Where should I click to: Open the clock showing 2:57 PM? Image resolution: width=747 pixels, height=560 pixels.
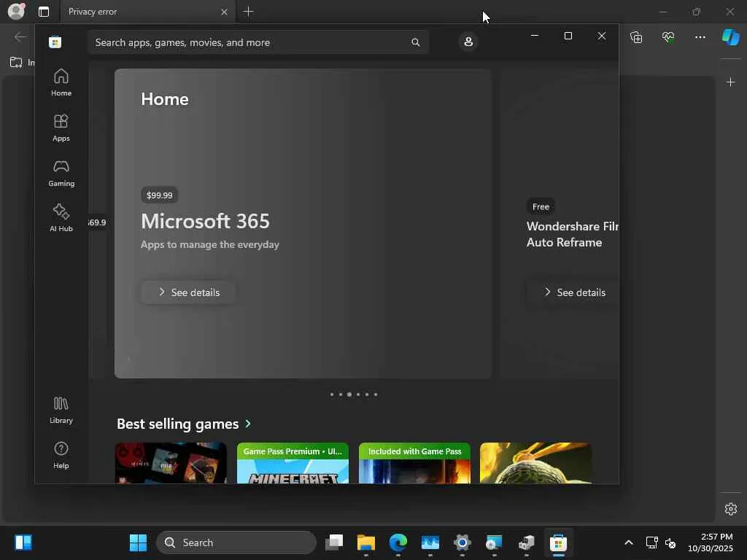point(711,542)
